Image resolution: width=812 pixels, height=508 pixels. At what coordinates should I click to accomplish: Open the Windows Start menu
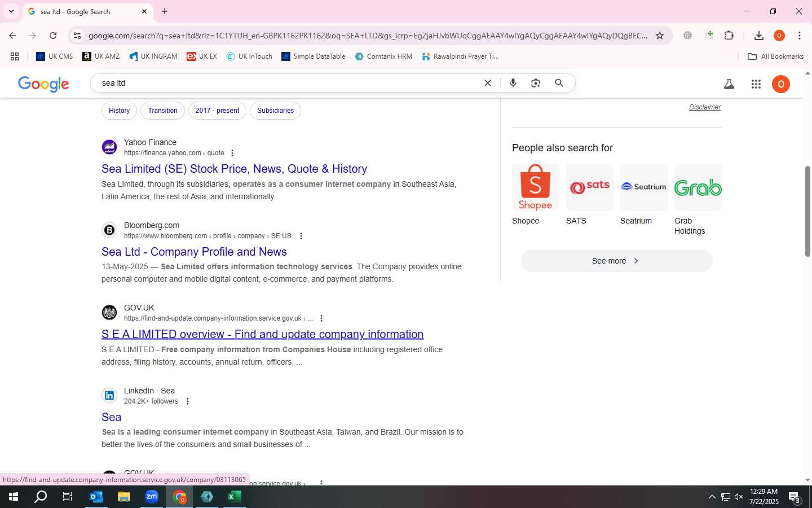14,497
